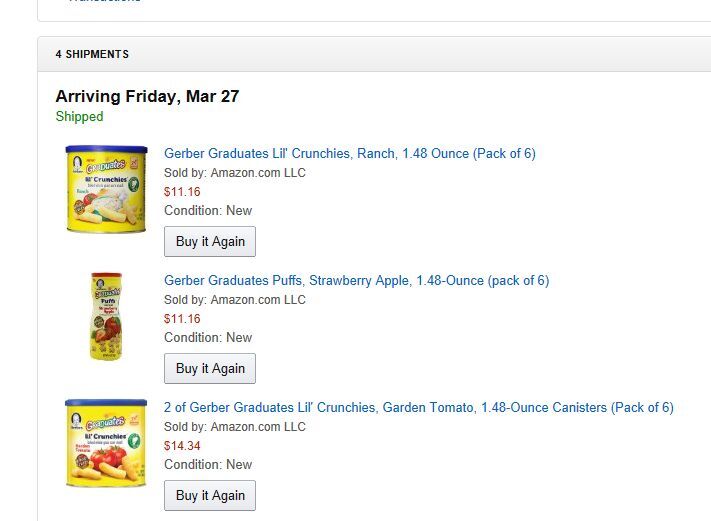The width and height of the screenshot is (711, 521).
Task: Click Condition: New under Ranch Crunchies
Action: 208,211
